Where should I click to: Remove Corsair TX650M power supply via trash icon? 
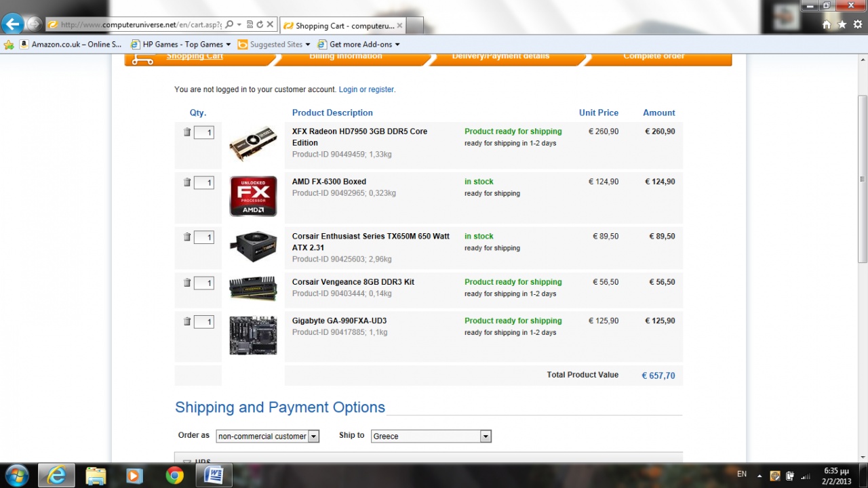click(187, 237)
